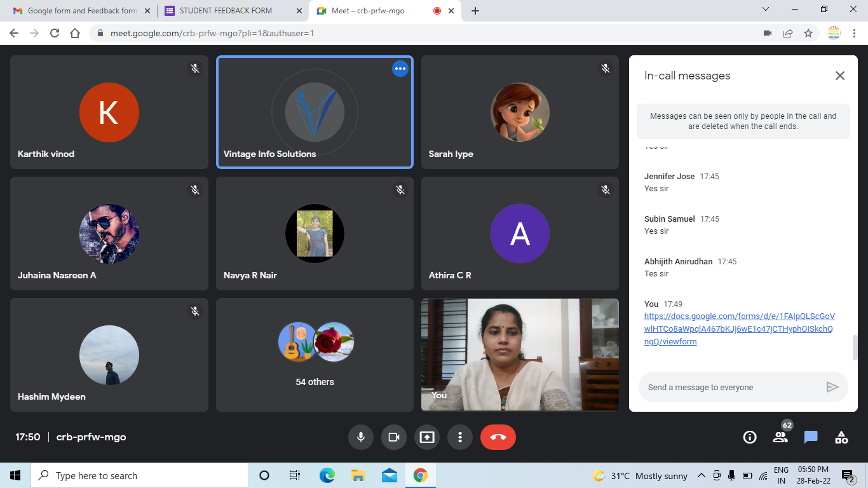Open more options three-dot menu in call bar

[460, 437]
